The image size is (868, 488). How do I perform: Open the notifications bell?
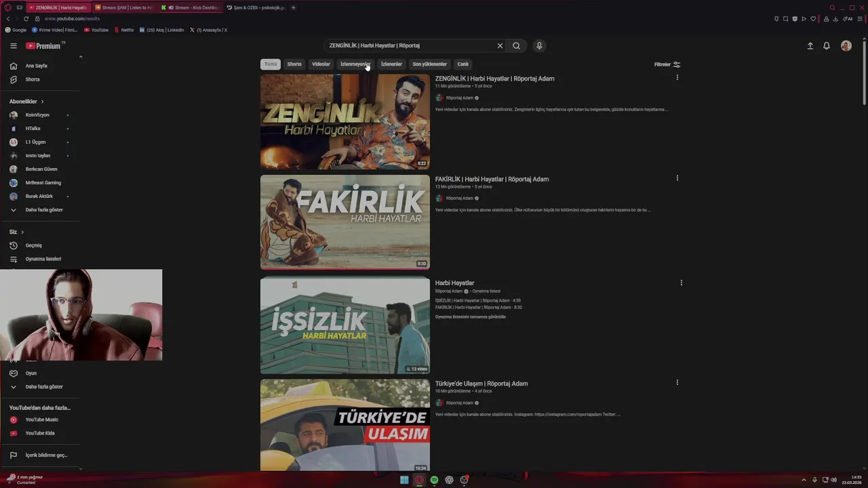pos(827,45)
